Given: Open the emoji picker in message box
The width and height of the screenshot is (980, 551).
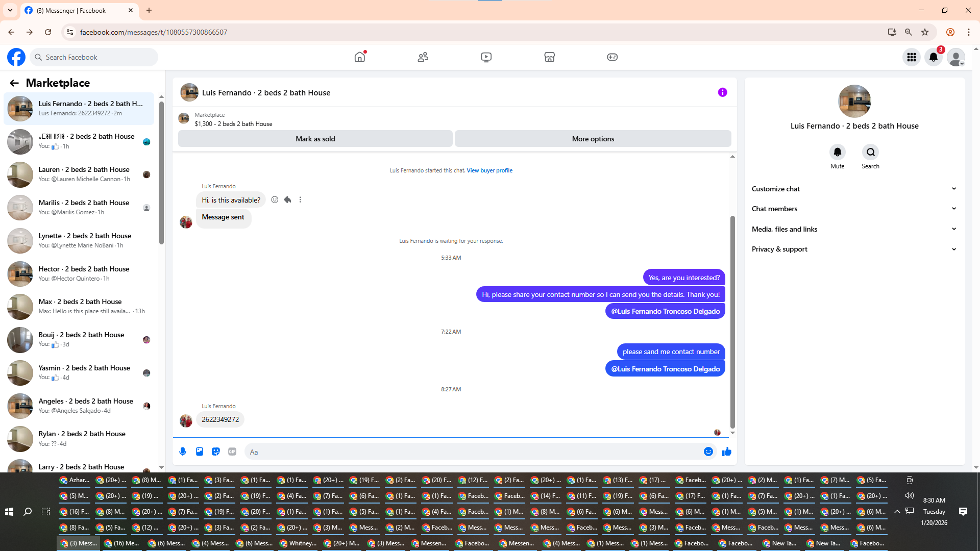Looking at the screenshot, I should click(x=708, y=452).
